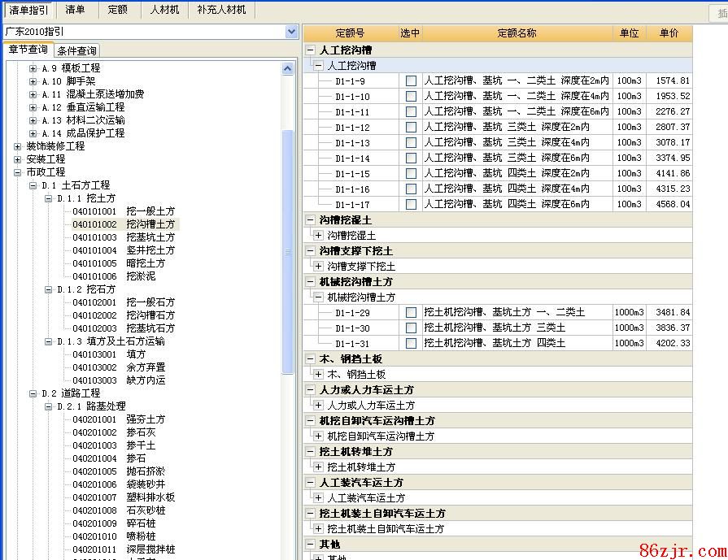The width and height of the screenshot is (728, 560).
Task: Switch to the 条件查询 tab
Action: click(x=77, y=51)
